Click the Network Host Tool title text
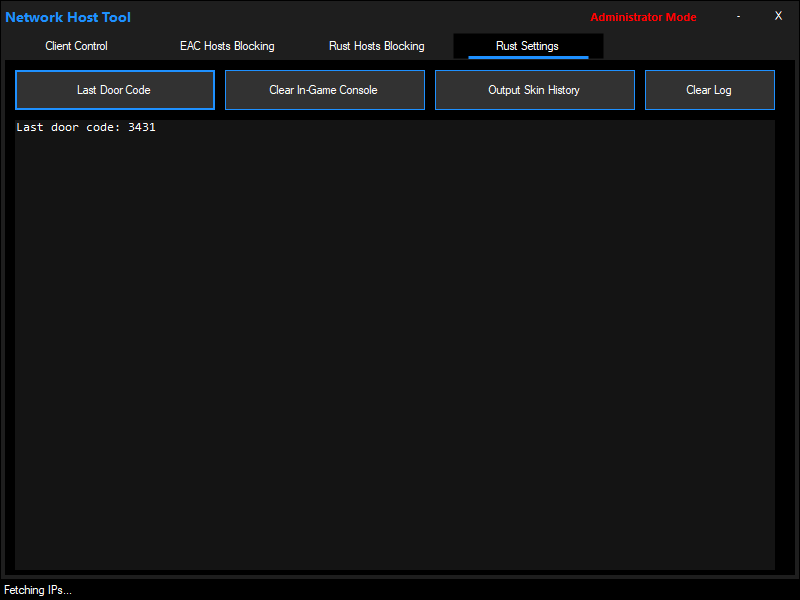Screen dimensions: 800x600 (68, 17)
